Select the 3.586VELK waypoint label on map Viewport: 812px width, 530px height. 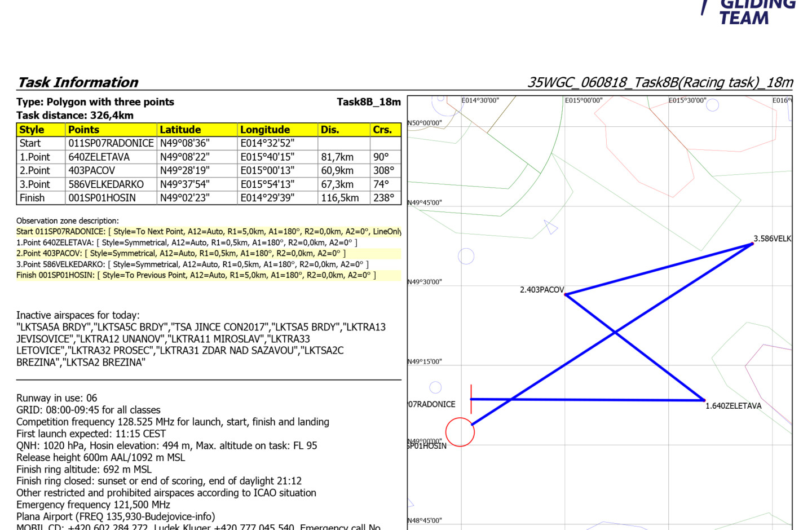[772, 238]
